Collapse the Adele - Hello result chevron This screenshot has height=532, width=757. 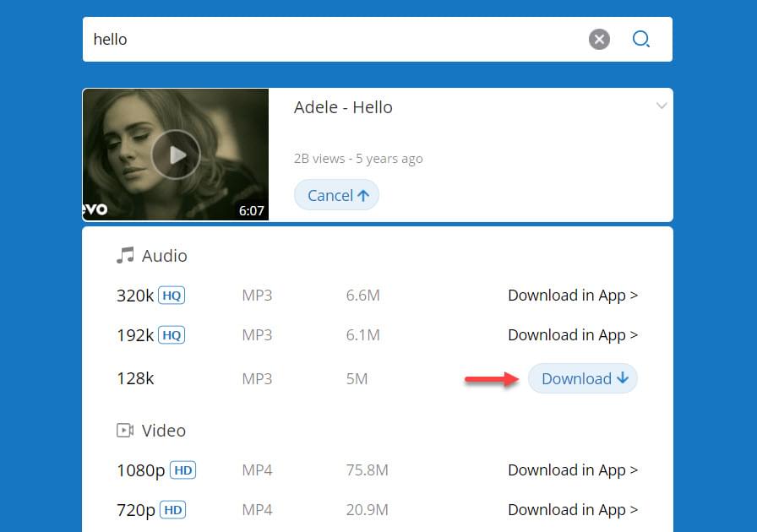662,106
